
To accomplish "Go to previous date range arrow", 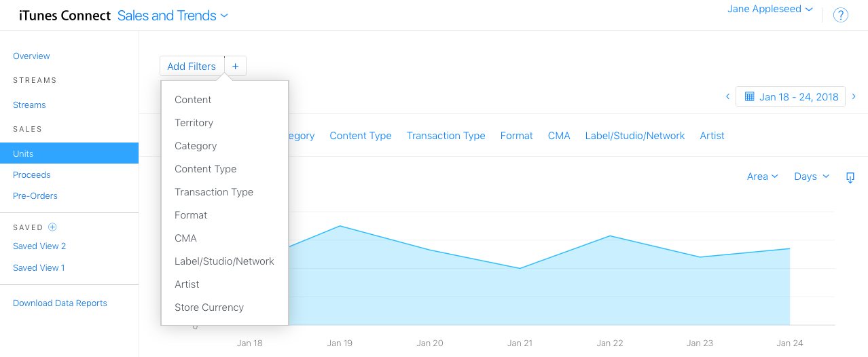I will coord(727,96).
